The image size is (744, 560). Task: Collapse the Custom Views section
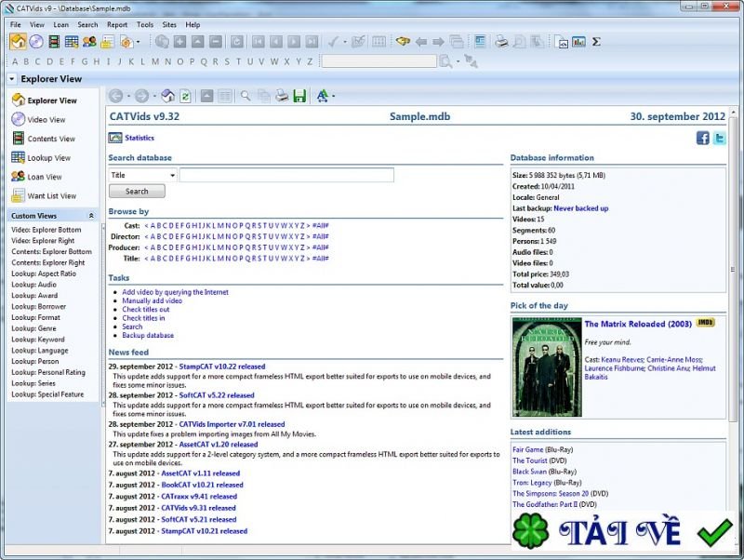(x=91, y=216)
